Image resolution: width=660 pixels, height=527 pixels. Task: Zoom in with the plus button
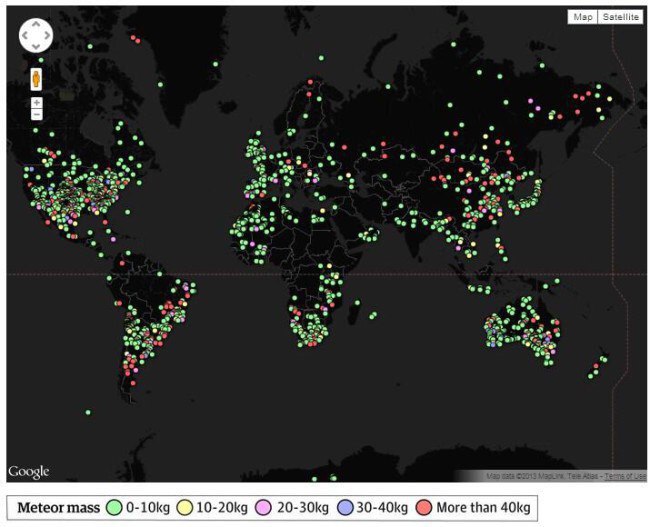coord(37,103)
